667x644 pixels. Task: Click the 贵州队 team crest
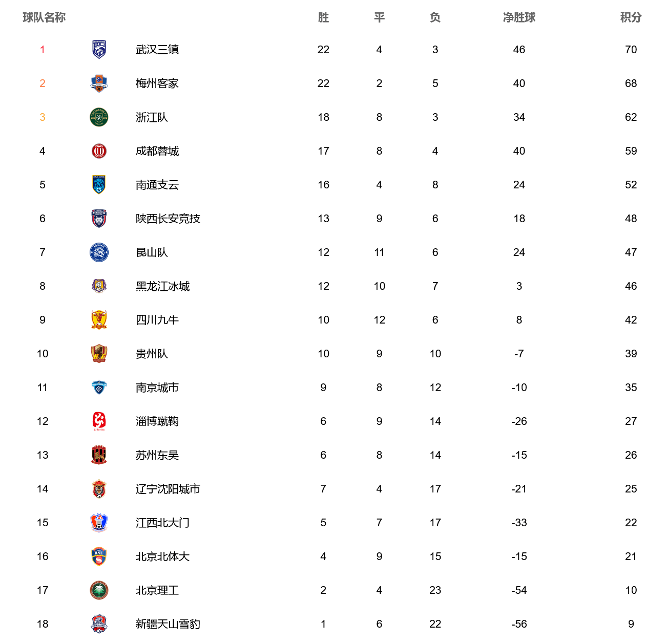99,354
